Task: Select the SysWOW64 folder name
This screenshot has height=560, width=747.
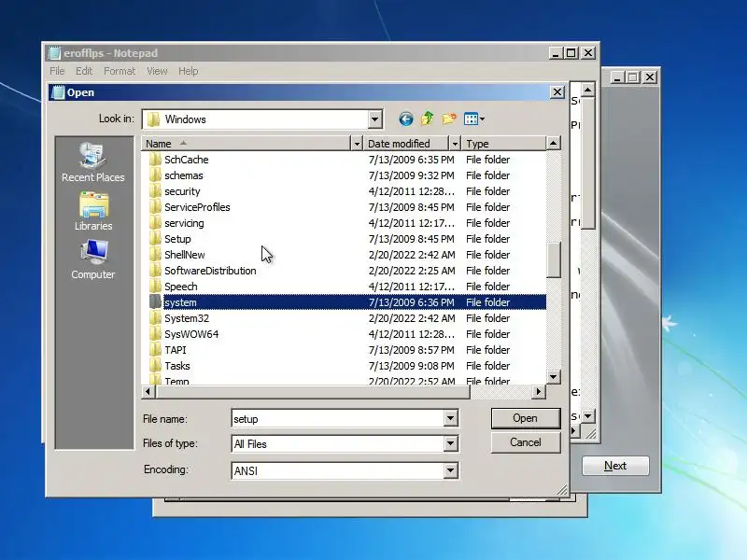Action: point(191,334)
